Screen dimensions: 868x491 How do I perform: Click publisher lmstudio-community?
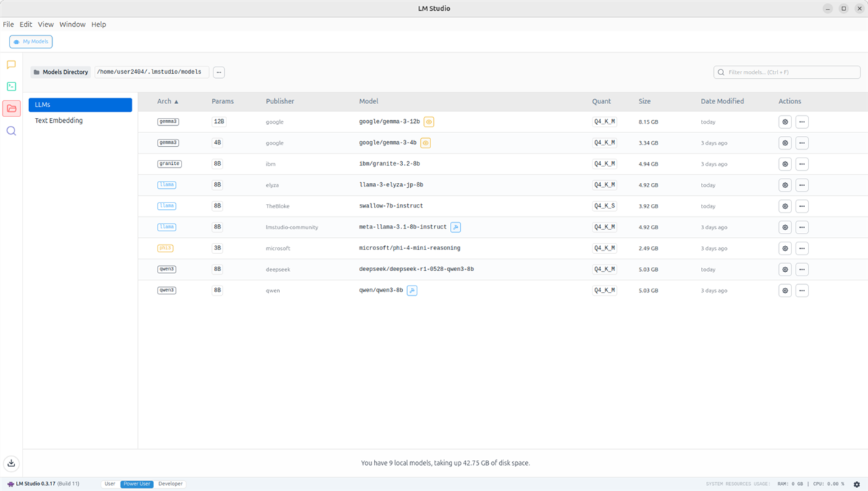point(292,227)
